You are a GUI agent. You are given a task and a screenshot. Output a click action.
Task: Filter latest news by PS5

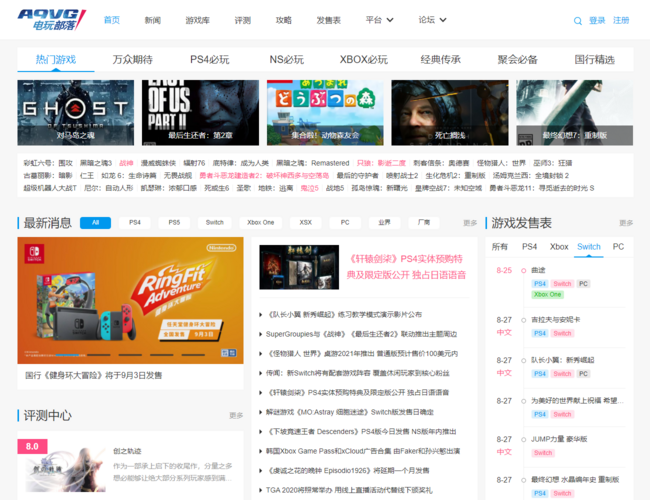[174, 223]
